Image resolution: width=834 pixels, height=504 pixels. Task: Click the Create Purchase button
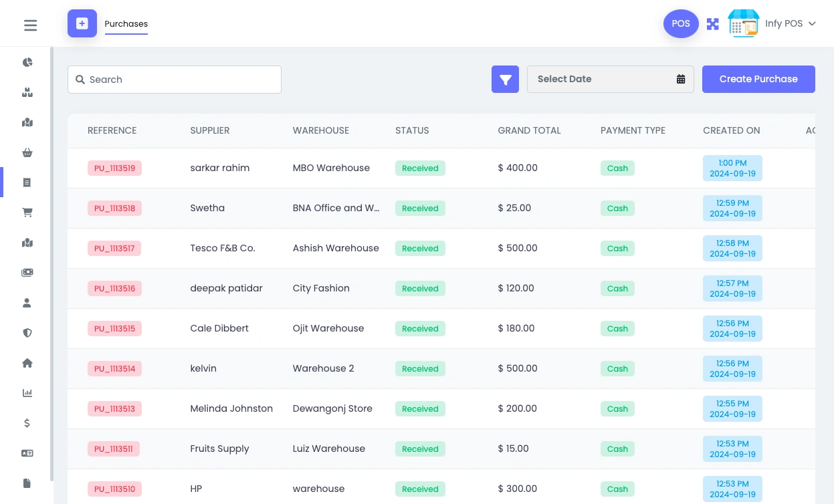coord(758,79)
